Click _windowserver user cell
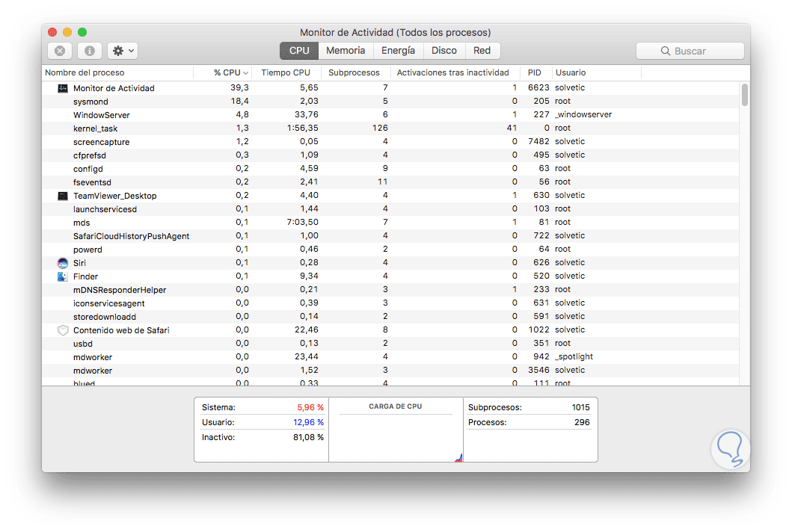 pyautogui.click(x=583, y=114)
